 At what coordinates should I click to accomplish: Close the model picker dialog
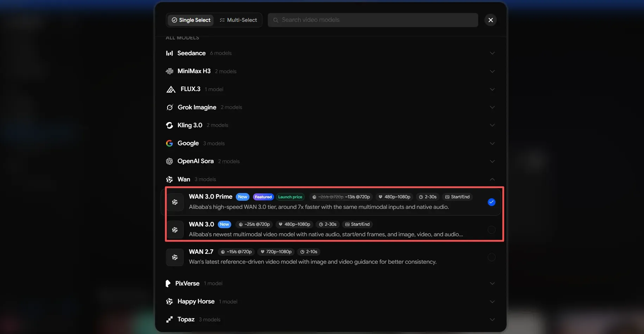[491, 20]
